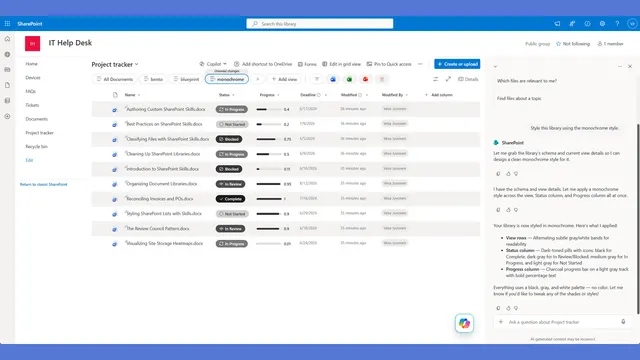This screenshot has height=360, width=640.
Task: Thumbs up the final SharePoint response
Action: pos(508,308)
